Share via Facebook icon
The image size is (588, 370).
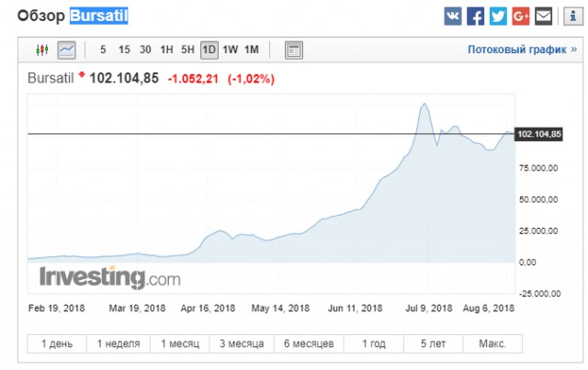475,17
